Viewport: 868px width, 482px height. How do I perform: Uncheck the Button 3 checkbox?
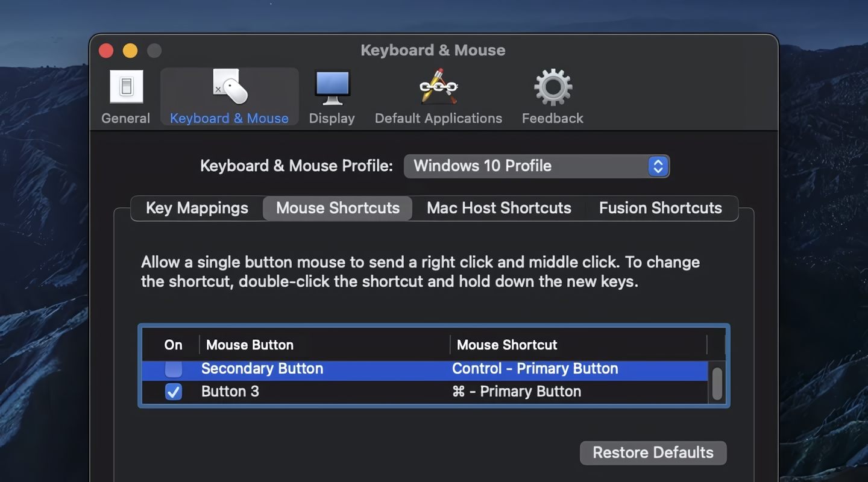coord(174,392)
